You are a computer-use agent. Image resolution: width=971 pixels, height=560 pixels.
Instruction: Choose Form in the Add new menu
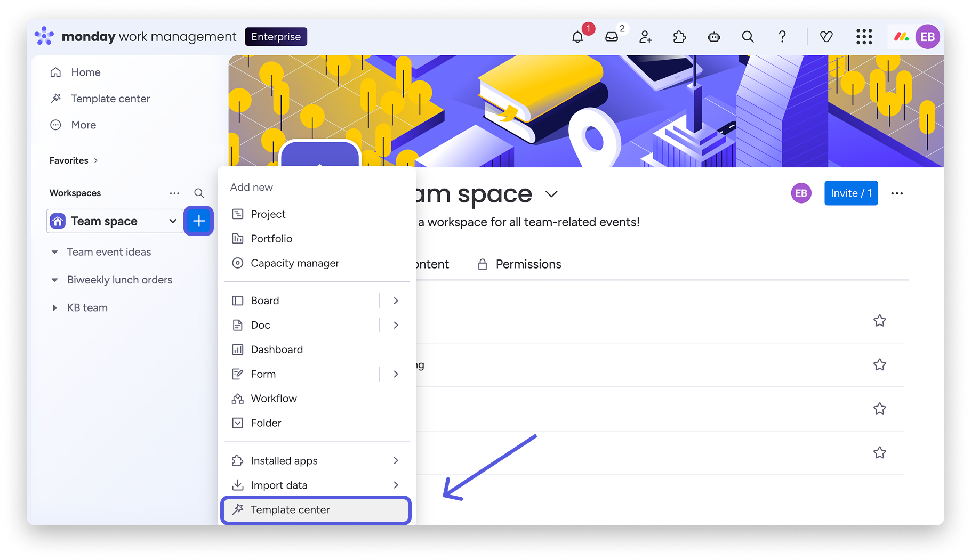coord(302,374)
